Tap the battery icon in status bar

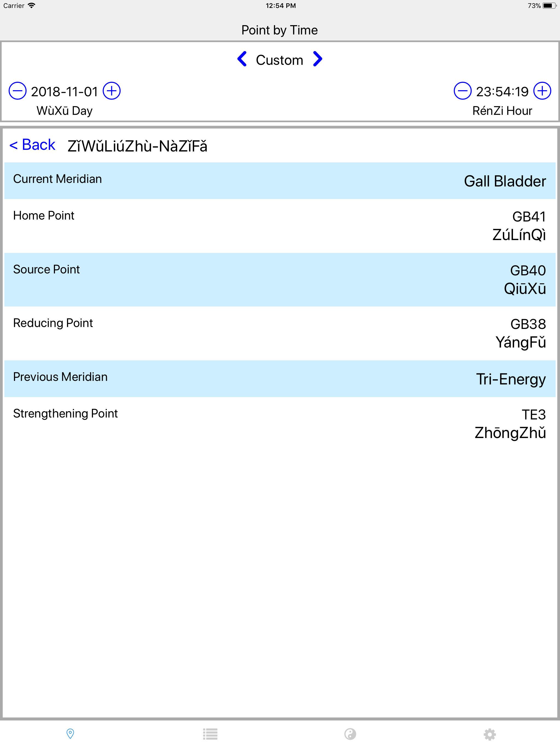coord(550,6)
